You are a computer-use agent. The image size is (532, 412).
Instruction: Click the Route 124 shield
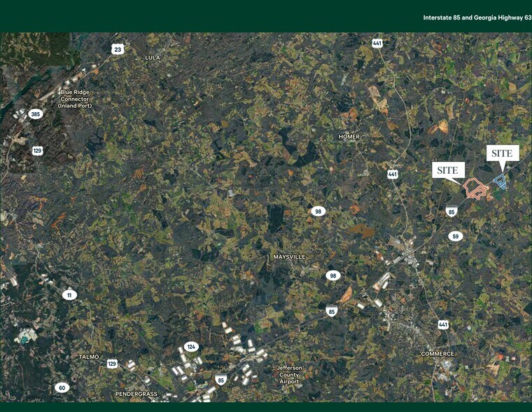191,347
